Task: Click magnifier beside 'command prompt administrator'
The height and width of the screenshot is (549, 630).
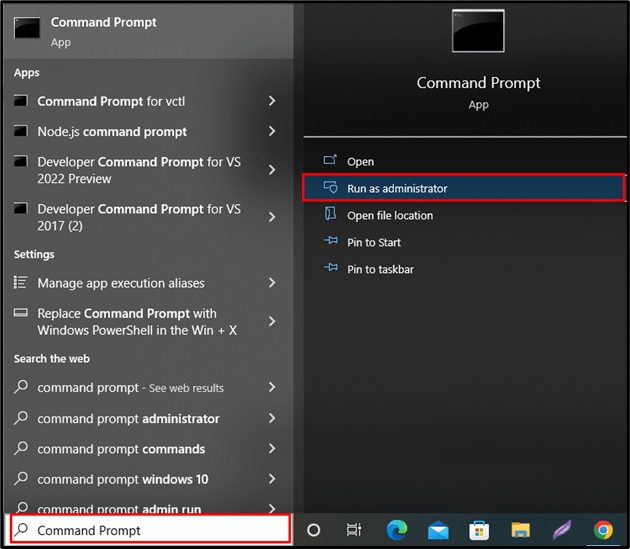Action: (x=21, y=418)
